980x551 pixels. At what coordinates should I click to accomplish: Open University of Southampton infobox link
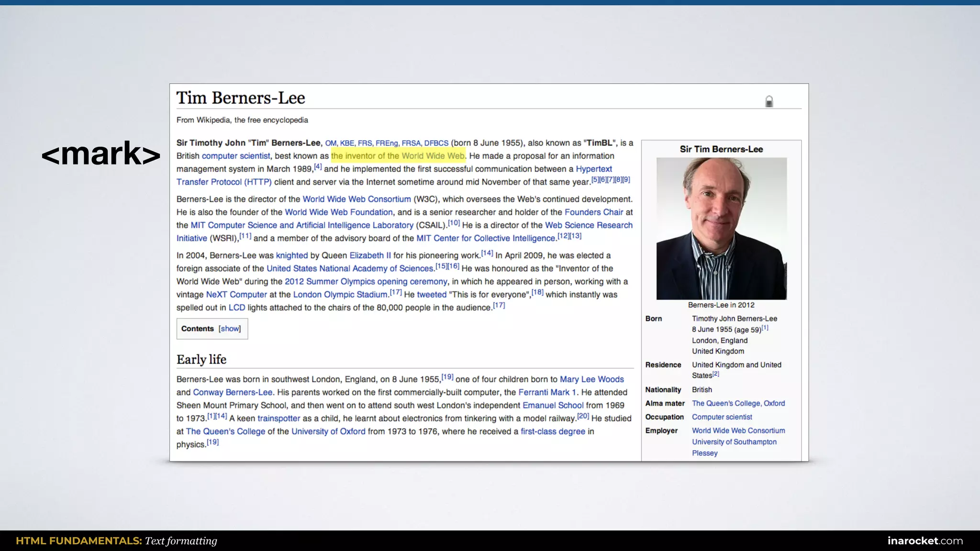734,442
